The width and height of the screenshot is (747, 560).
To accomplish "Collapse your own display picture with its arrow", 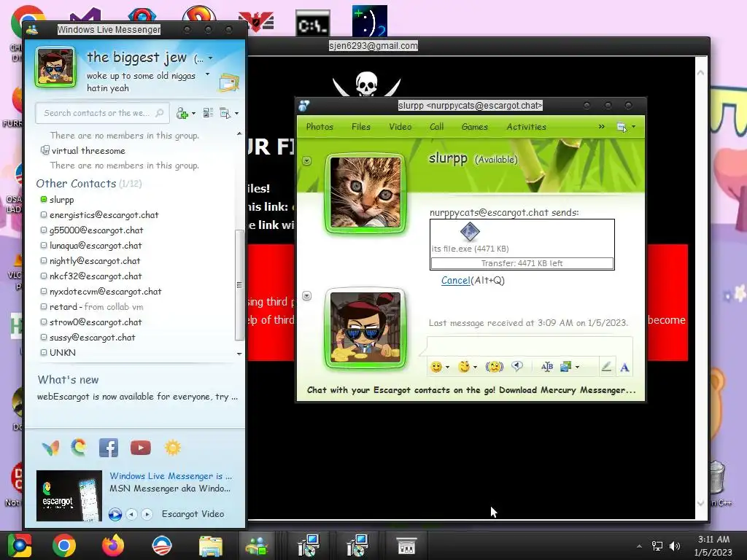I will [307, 296].
